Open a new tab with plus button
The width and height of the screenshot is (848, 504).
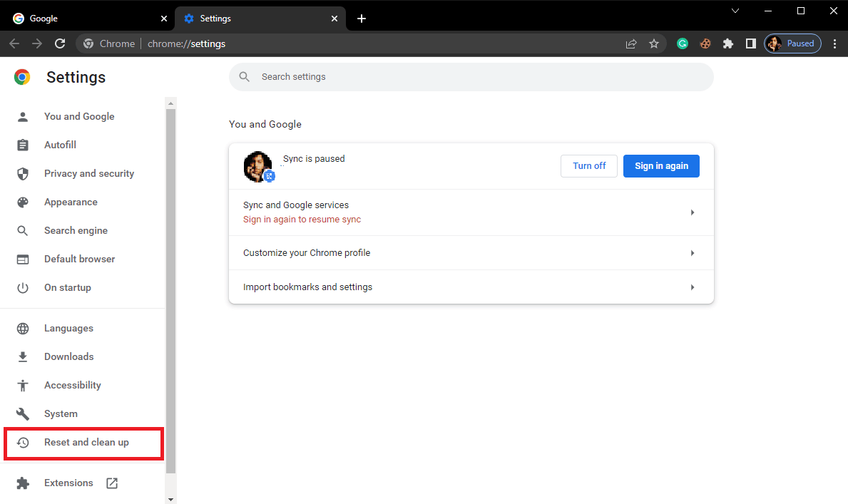[362, 19]
